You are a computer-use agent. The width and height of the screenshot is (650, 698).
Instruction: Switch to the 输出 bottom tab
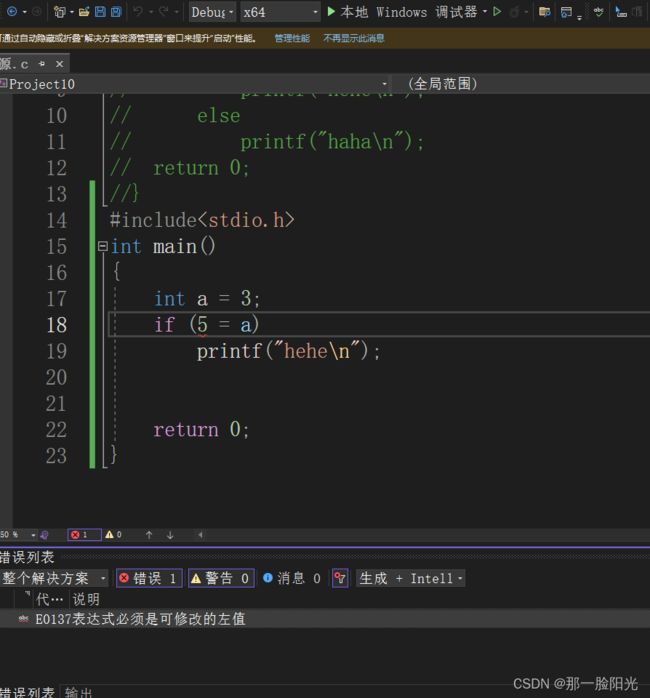pos(78,692)
